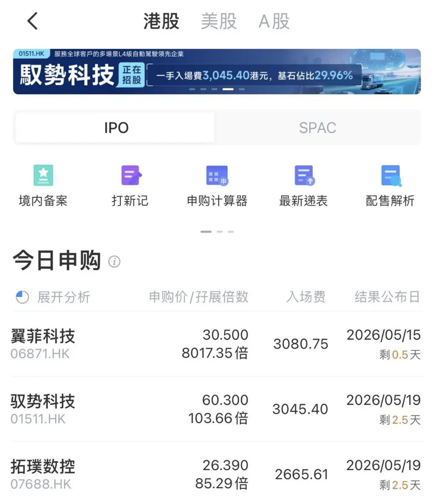This screenshot has height=504, width=434.
Task: Sort by 入场费 column header
Action: (306, 297)
